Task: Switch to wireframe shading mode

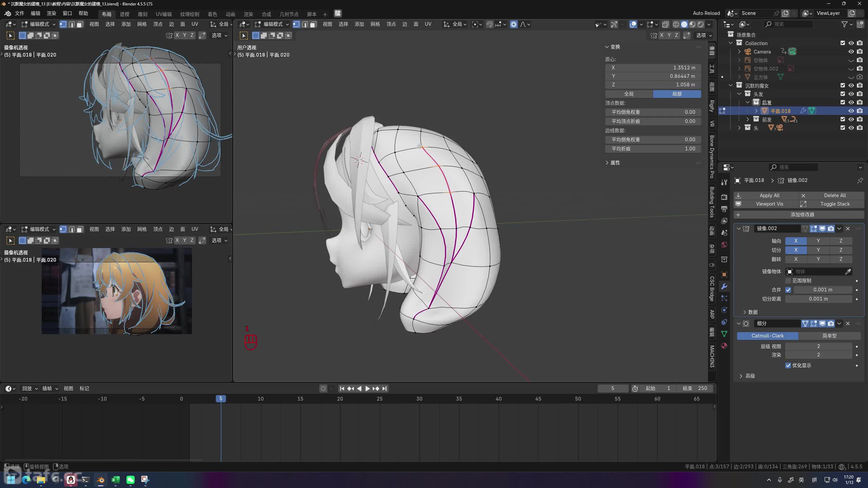Action: point(676,24)
